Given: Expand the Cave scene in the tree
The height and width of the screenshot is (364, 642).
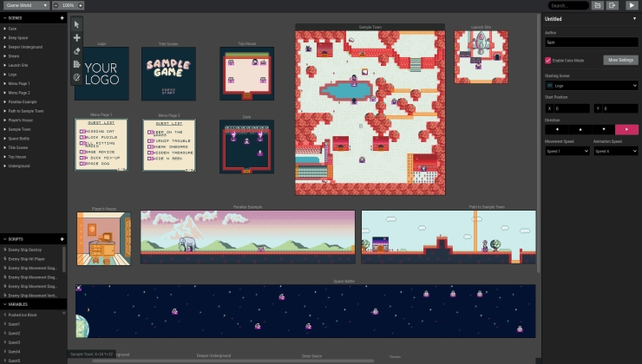Looking at the screenshot, I should coord(5,29).
